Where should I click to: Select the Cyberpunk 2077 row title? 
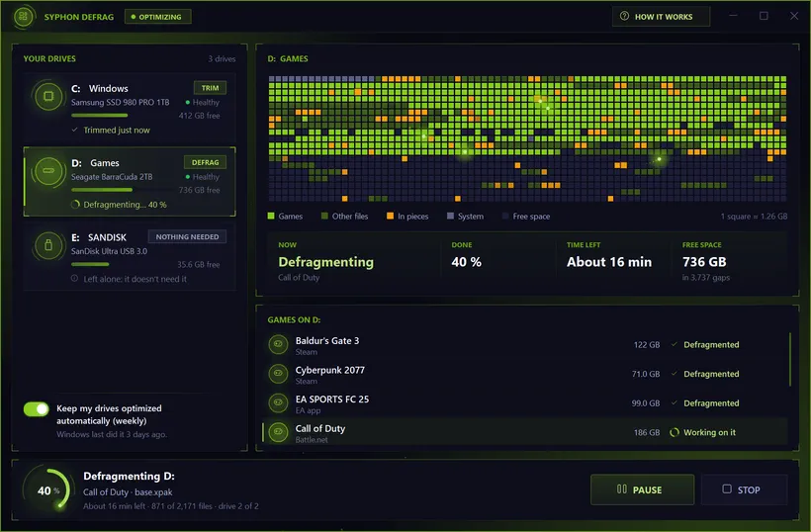[x=330, y=370]
